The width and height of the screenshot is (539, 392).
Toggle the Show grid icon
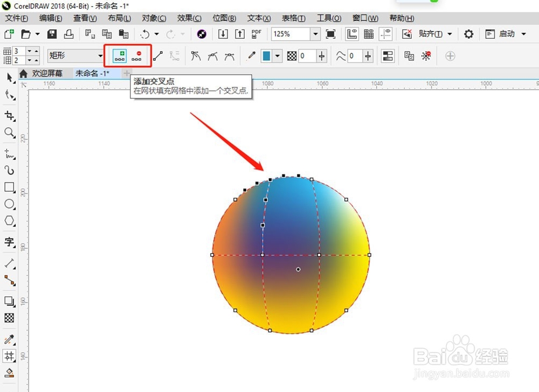coord(369,33)
